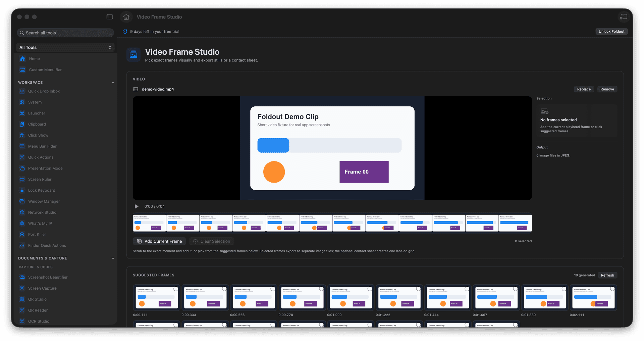Open What's My IP tool
The height and width of the screenshot is (341, 644).
coord(65,224)
